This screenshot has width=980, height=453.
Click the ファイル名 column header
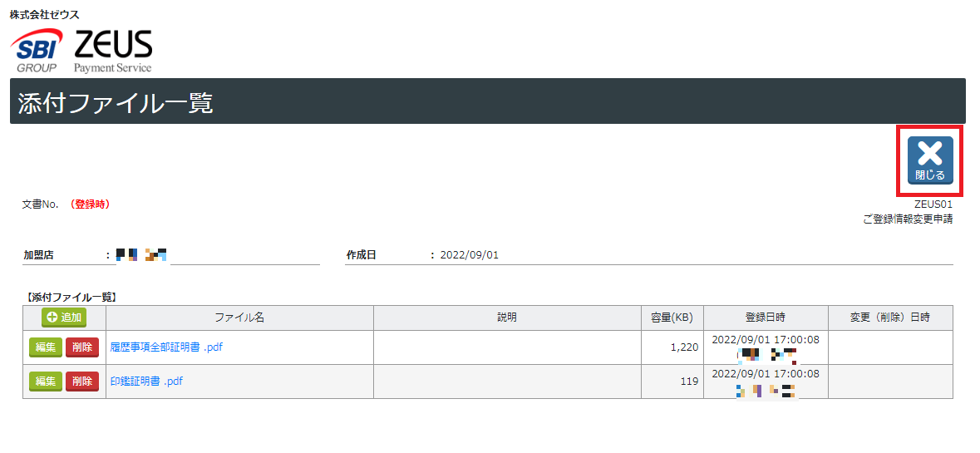240,318
